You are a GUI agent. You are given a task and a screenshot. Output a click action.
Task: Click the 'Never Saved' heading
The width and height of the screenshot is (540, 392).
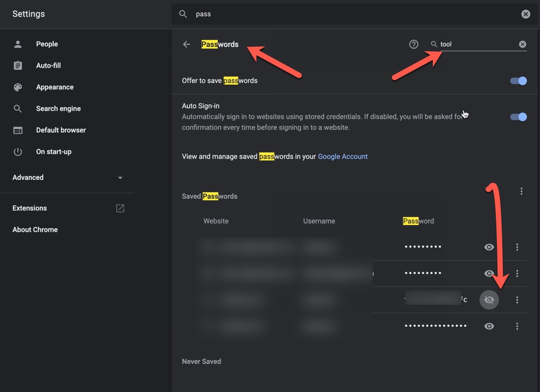point(202,361)
